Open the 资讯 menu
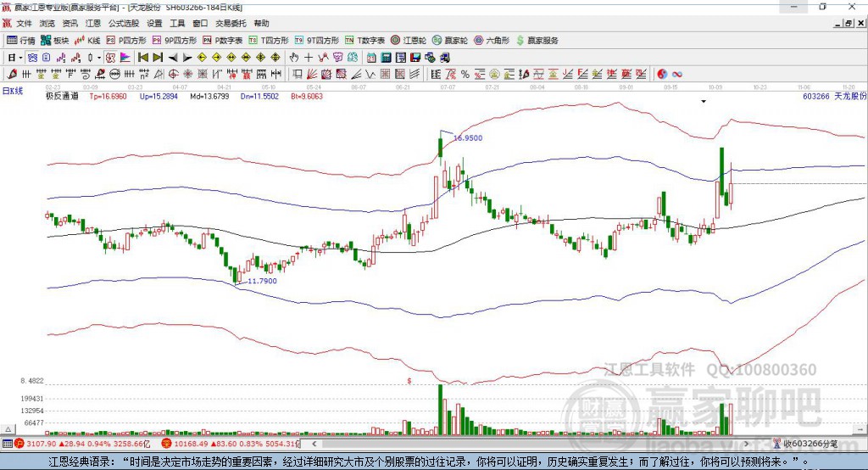 [x=70, y=23]
